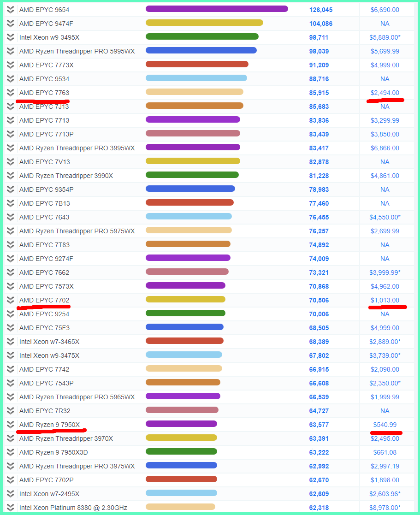Open the AMD EPYC 7573X link
Screen dimensions: 420x515
46,286
